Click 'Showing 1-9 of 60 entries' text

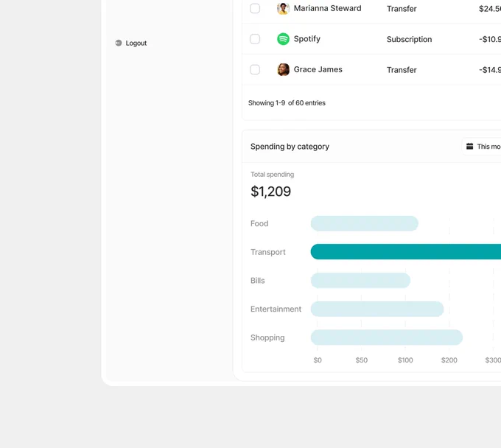point(287,103)
